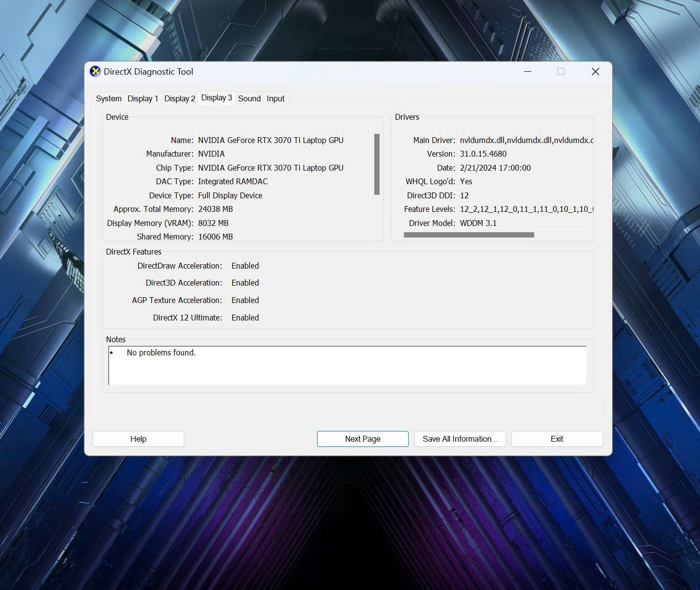700x590 pixels.
Task: Click the Driver Model WDDM 3.1 value
Action: 478,223
